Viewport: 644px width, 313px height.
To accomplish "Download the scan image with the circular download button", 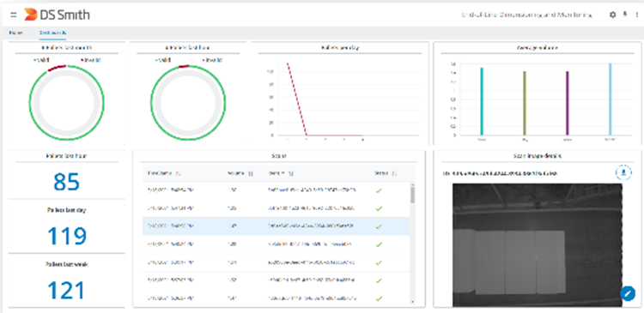I will click(x=623, y=172).
